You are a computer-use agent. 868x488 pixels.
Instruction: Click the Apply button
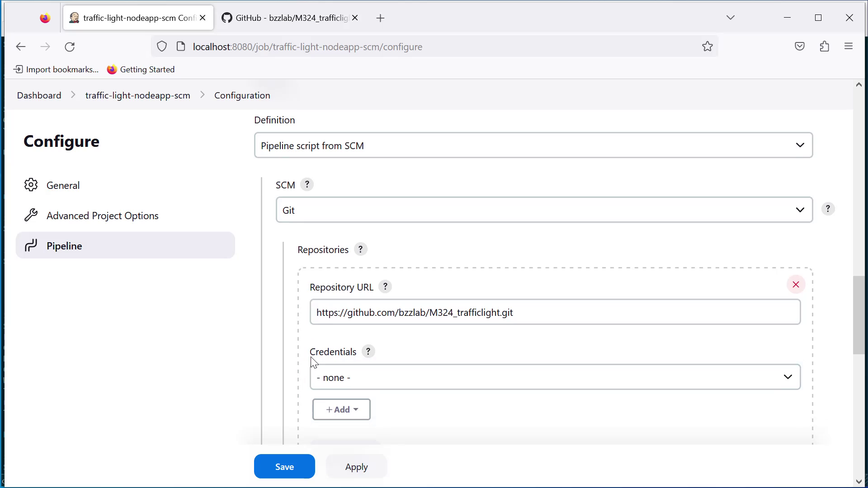(356, 467)
